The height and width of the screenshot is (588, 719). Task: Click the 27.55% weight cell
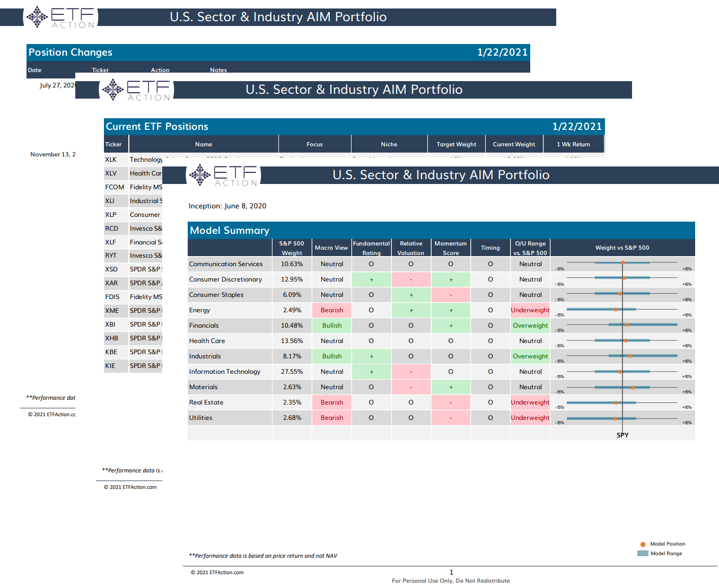(x=292, y=372)
